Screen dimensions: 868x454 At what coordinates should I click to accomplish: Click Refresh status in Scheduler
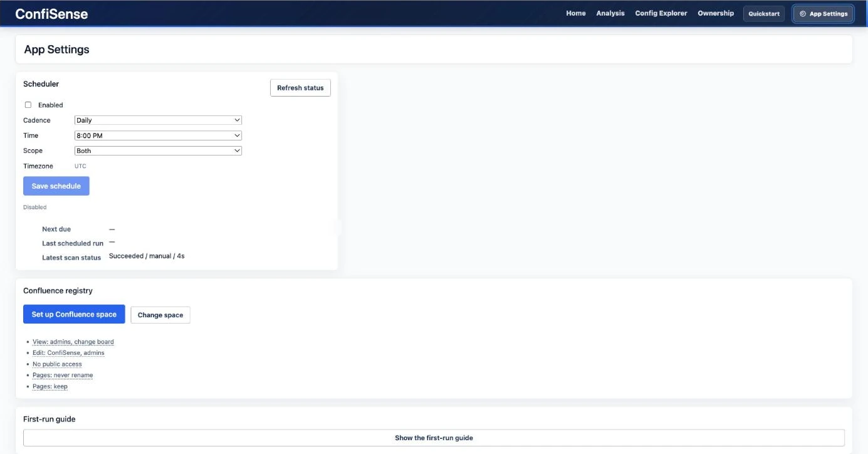pos(300,88)
